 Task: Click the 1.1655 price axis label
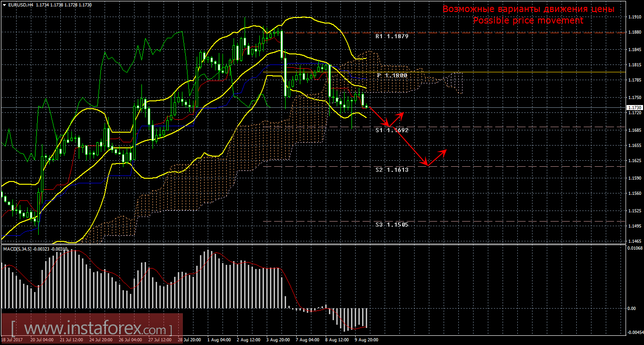(635, 146)
